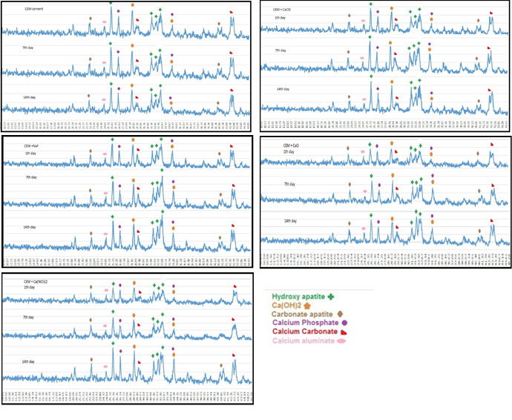Select the 'CEM + CaCl2' chart title
512x420 pixels.
click(284, 9)
